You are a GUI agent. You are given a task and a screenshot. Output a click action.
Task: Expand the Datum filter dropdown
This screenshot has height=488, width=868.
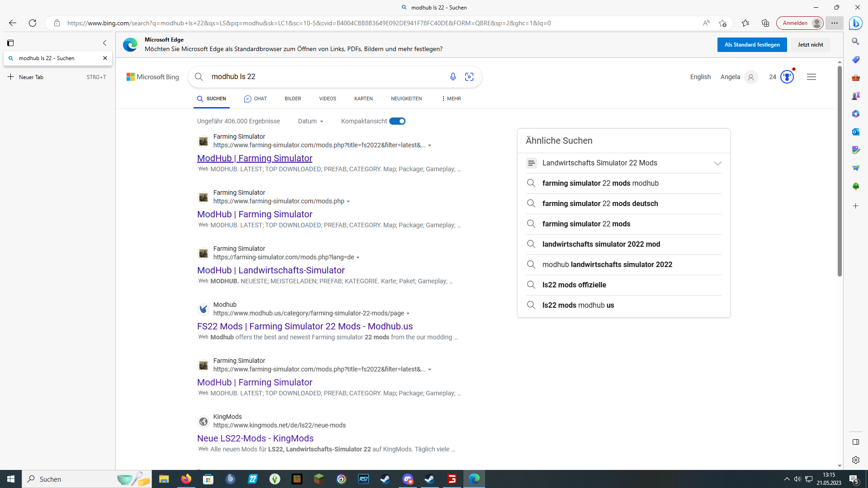311,121
